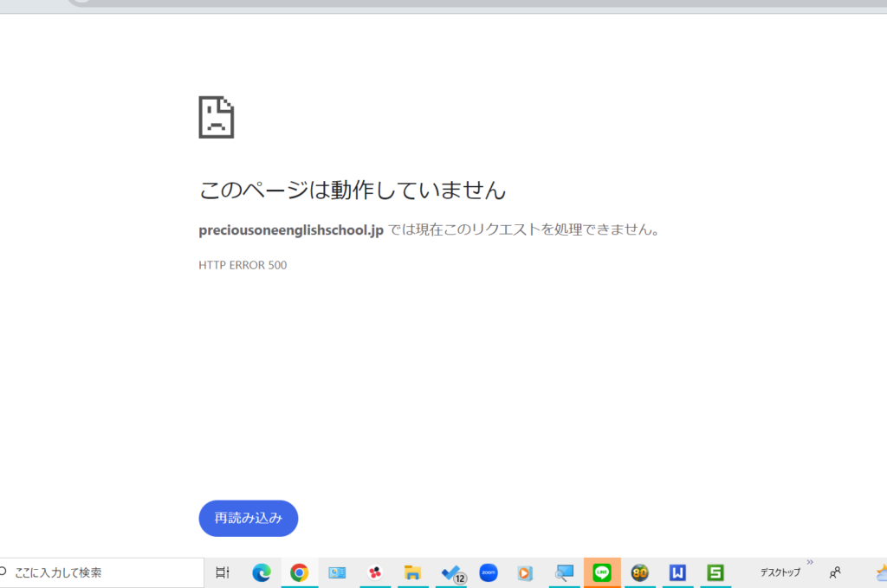Launch Microsoft Edge from the taskbar
Viewport: 887px width, 588px height.
pos(261,572)
